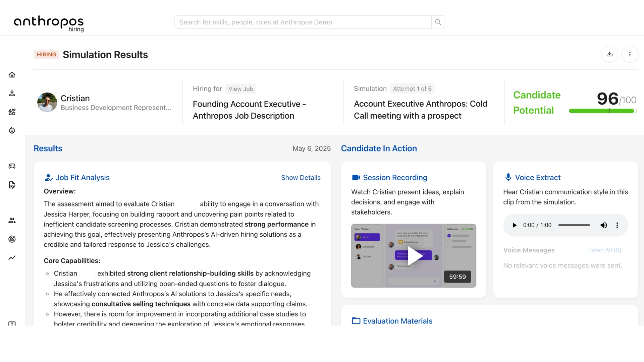This screenshot has height=362, width=644.
Task: Click the Core Capabilities heading
Action: point(72,261)
